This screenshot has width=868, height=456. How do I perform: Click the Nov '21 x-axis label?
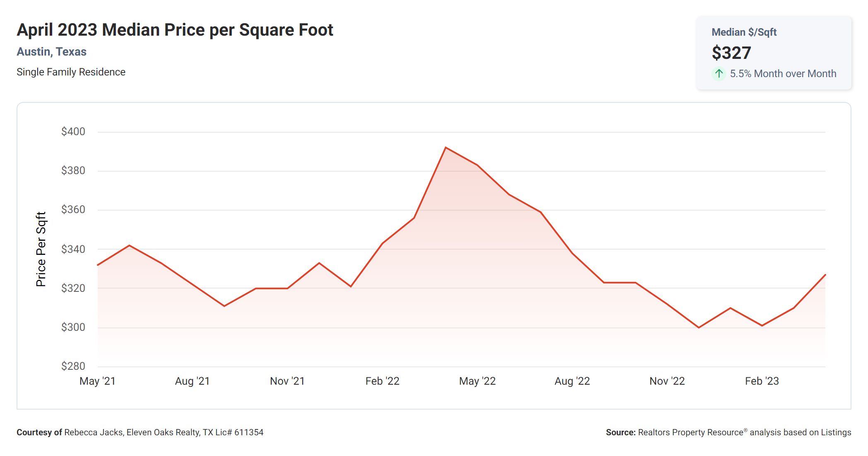pyautogui.click(x=287, y=381)
